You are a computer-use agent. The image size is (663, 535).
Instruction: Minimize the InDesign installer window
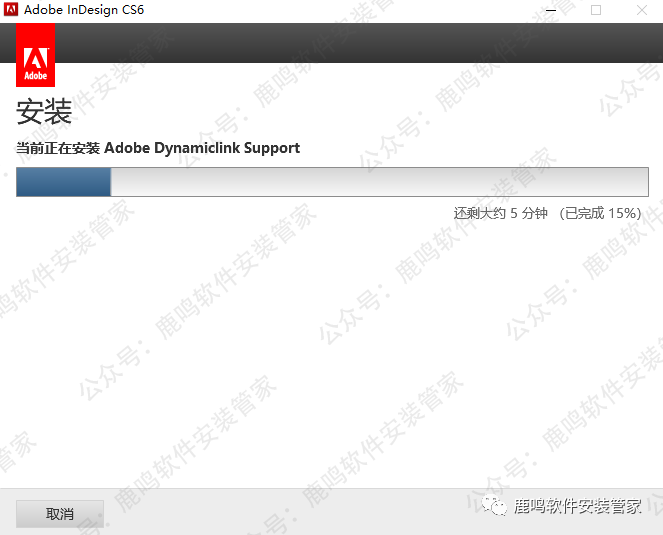pos(549,11)
